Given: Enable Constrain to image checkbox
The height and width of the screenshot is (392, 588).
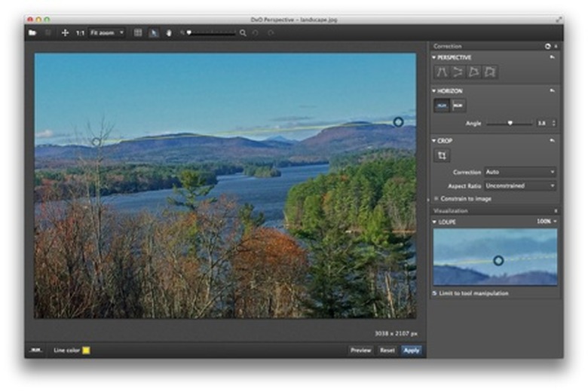Looking at the screenshot, I should point(436,198).
